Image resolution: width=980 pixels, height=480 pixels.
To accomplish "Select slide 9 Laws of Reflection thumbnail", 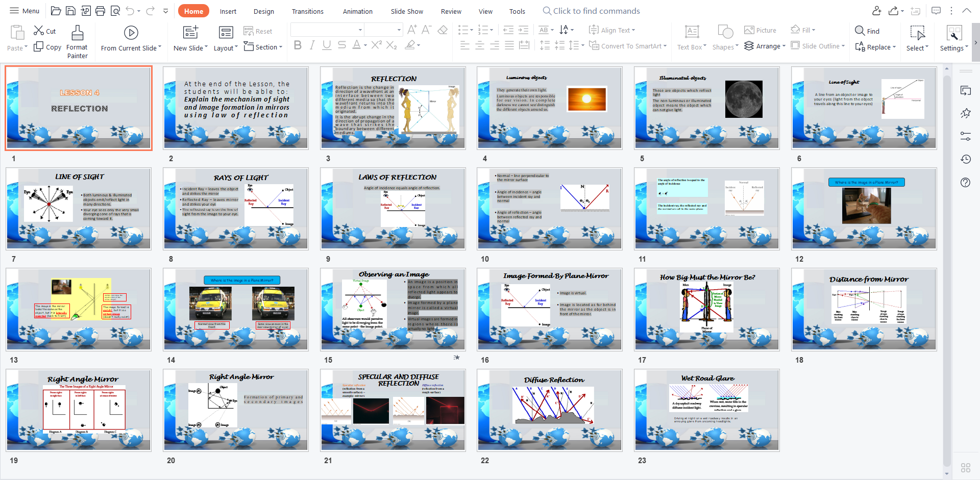I will coord(393,209).
